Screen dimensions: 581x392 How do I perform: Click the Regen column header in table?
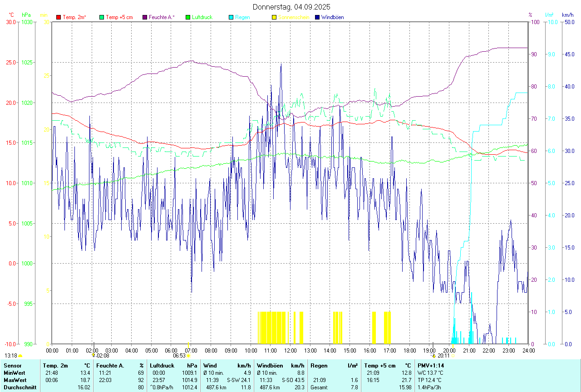[318, 366]
